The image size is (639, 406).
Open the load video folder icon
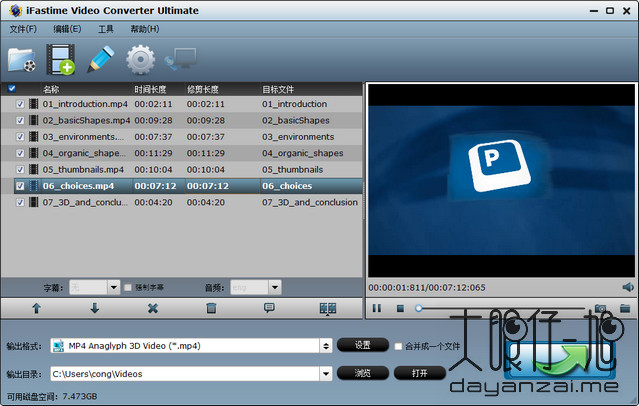coord(22,60)
